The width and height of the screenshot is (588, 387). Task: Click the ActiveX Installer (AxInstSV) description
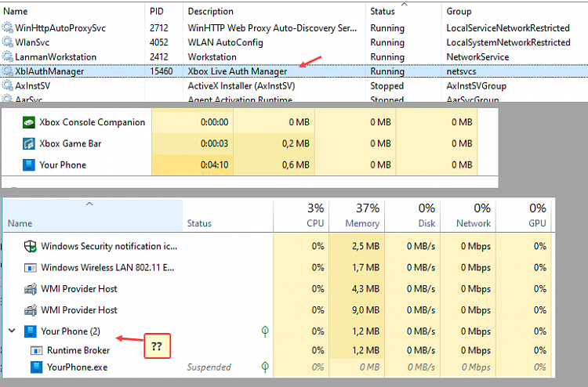(x=241, y=86)
